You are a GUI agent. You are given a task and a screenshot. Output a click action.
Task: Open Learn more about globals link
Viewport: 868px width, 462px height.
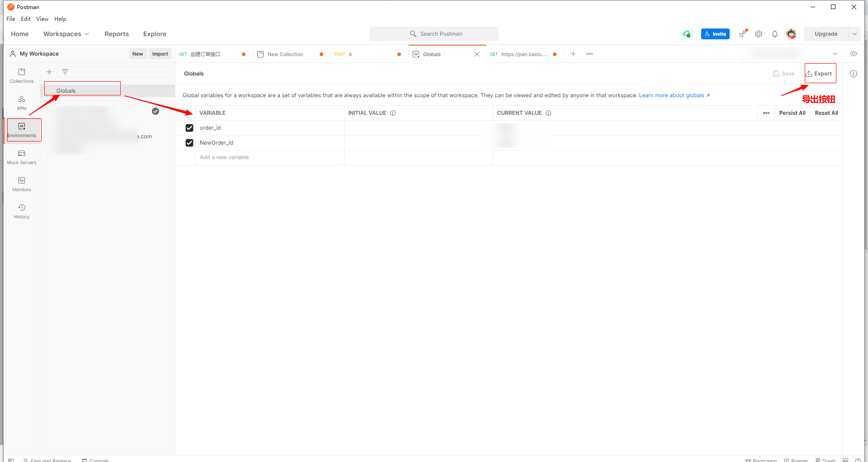[674, 95]
